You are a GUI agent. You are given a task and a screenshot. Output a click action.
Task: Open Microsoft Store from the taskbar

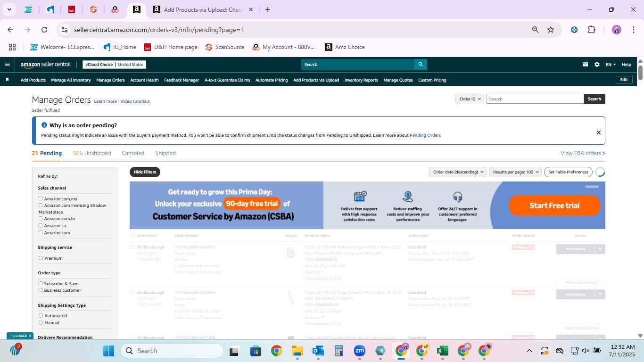[x=256, y=351]
